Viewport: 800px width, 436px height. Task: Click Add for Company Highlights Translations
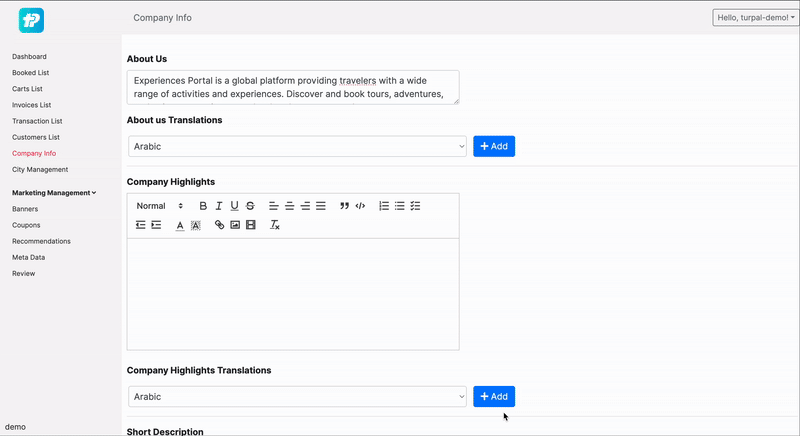[494, 397]
